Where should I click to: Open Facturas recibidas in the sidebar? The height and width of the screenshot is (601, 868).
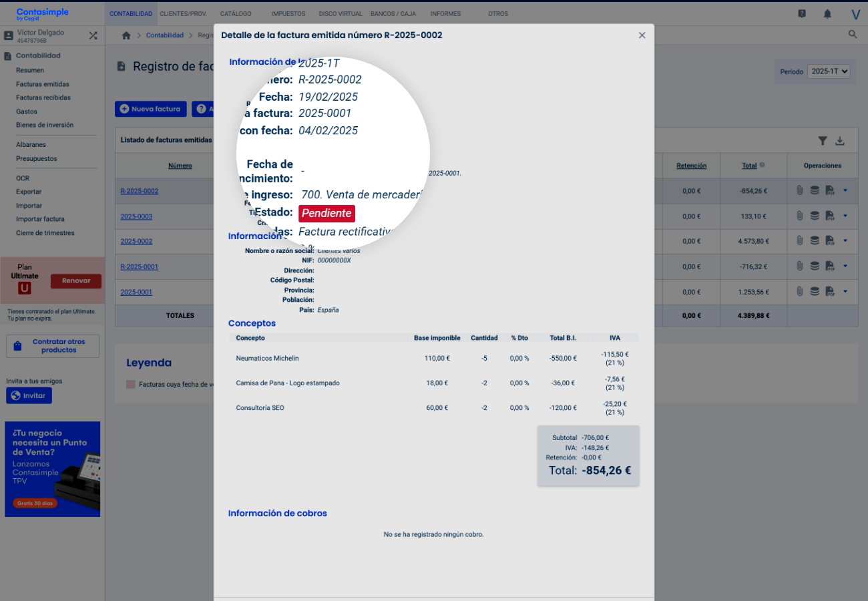[x=43, y=97]
